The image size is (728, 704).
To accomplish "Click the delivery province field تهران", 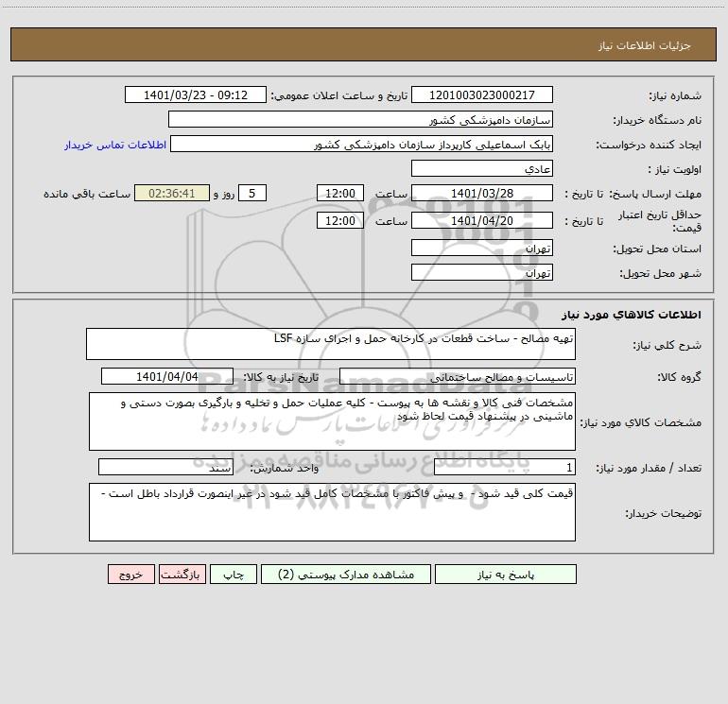I will coord(482,248).
